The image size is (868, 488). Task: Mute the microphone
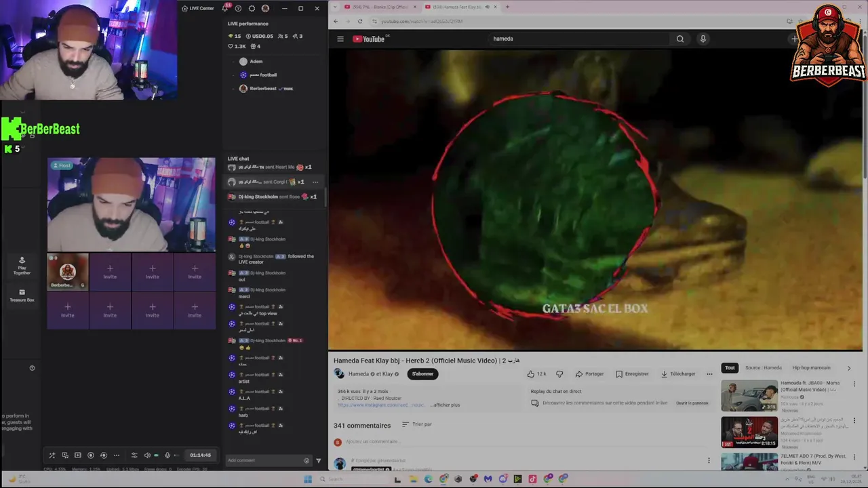coord(167,455)
